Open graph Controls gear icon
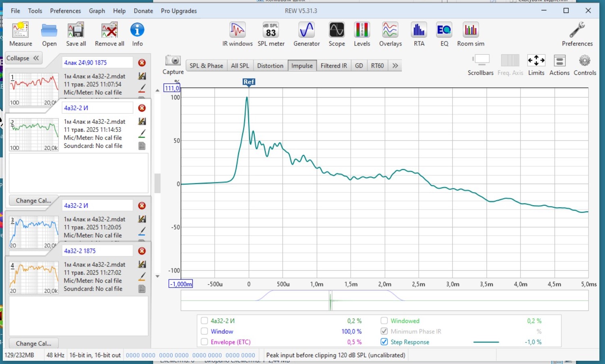 (x=585, y=65)
